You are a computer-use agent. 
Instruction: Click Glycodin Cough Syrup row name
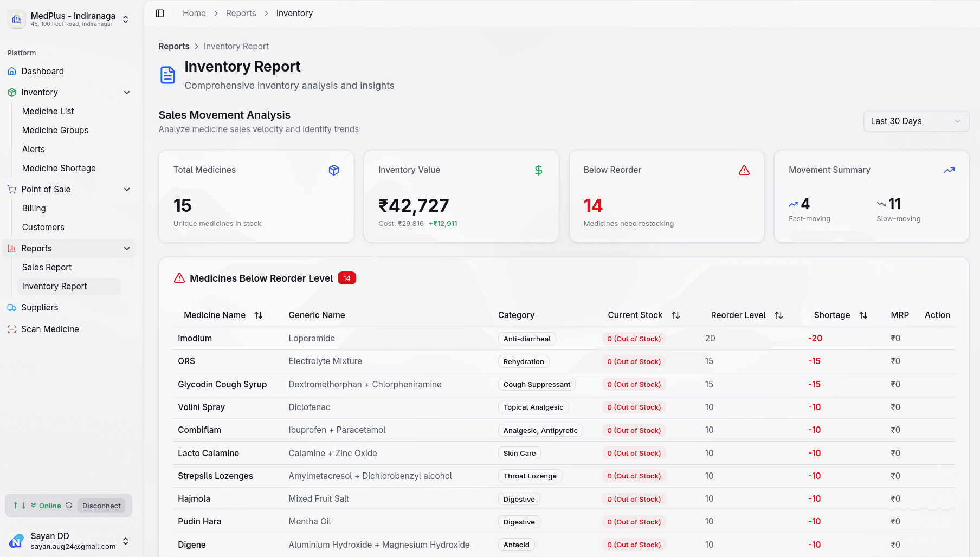coord(222,384)
